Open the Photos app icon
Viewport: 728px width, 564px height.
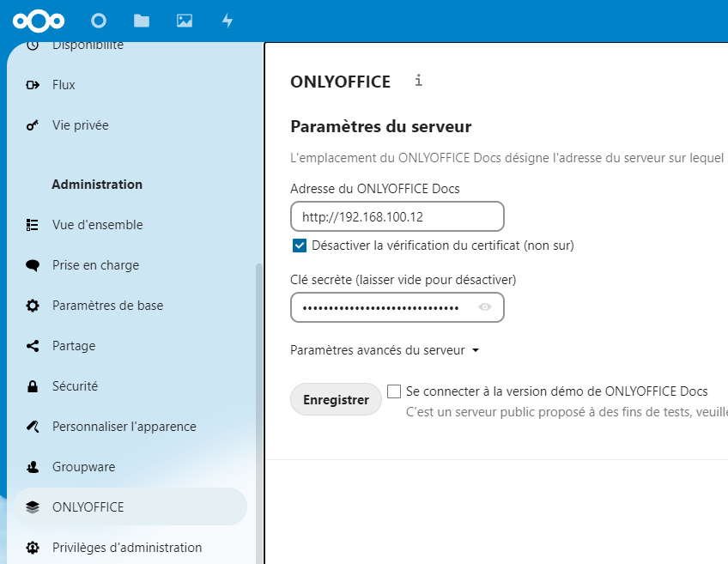pos(184,21)
